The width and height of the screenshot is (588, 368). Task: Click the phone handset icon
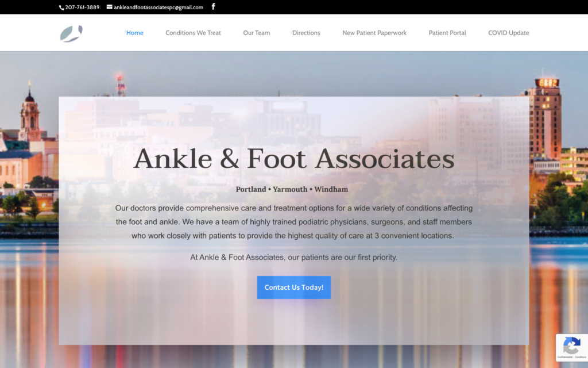[x=61, y=7]
